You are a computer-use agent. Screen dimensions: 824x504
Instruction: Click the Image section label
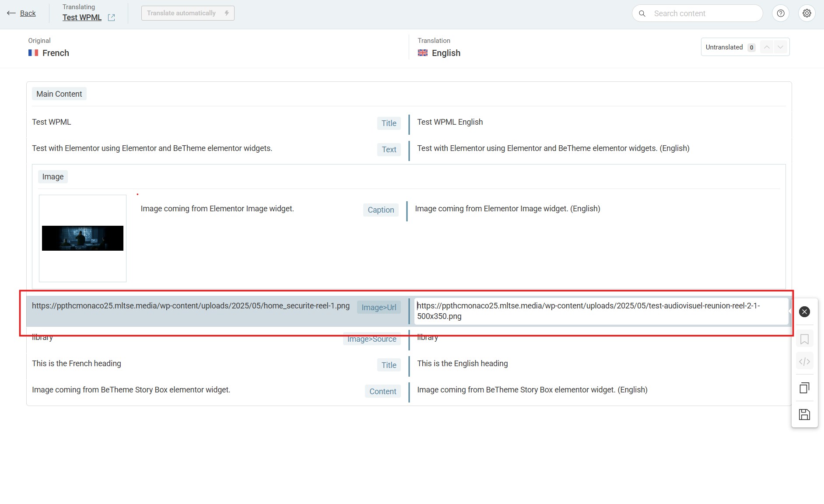(53, 177)
